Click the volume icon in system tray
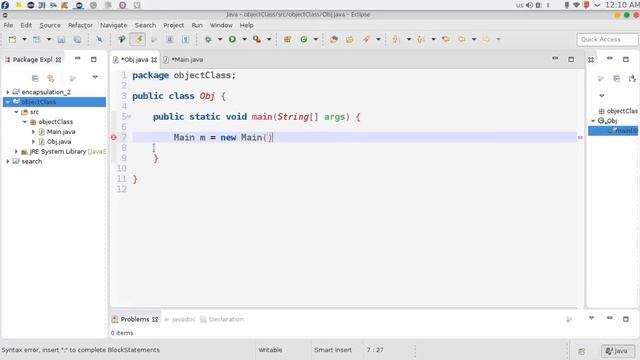The image size is (640, 360). tap(529, 5)
